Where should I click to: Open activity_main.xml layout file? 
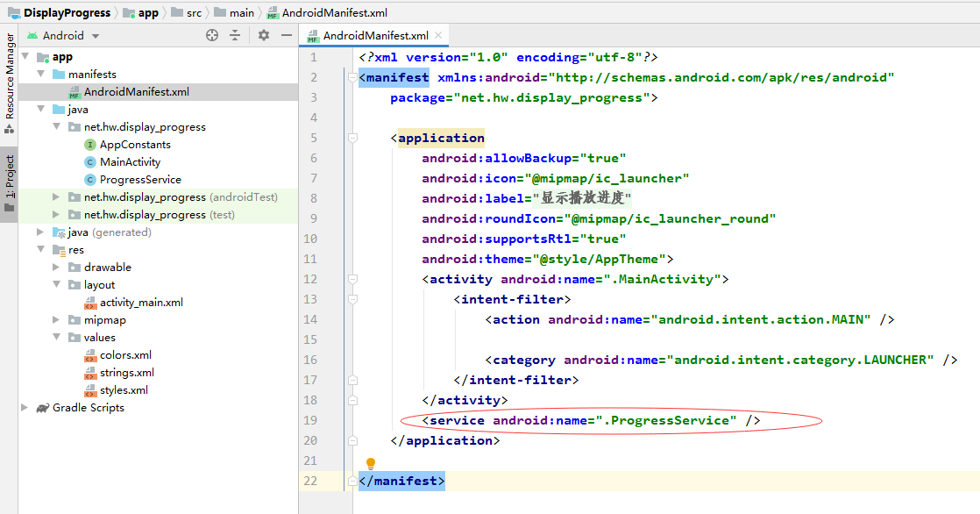141,302
